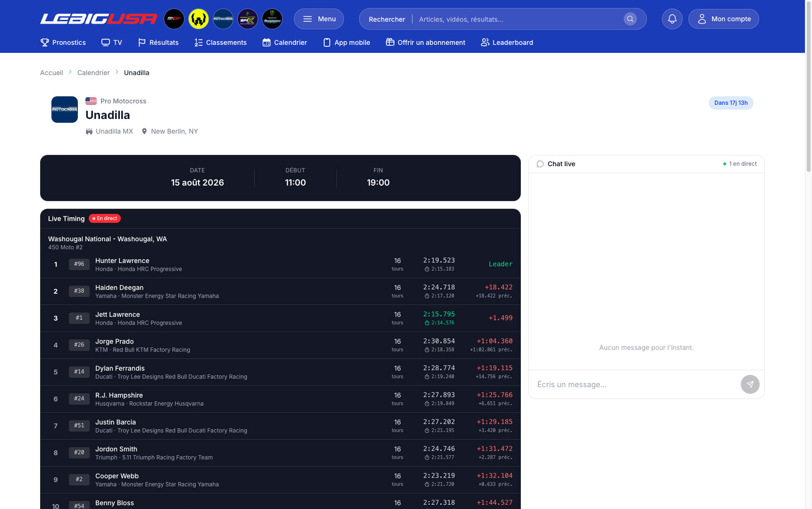Click the green 'Leader' gap label
812x509 pixels.
[501, 264]
